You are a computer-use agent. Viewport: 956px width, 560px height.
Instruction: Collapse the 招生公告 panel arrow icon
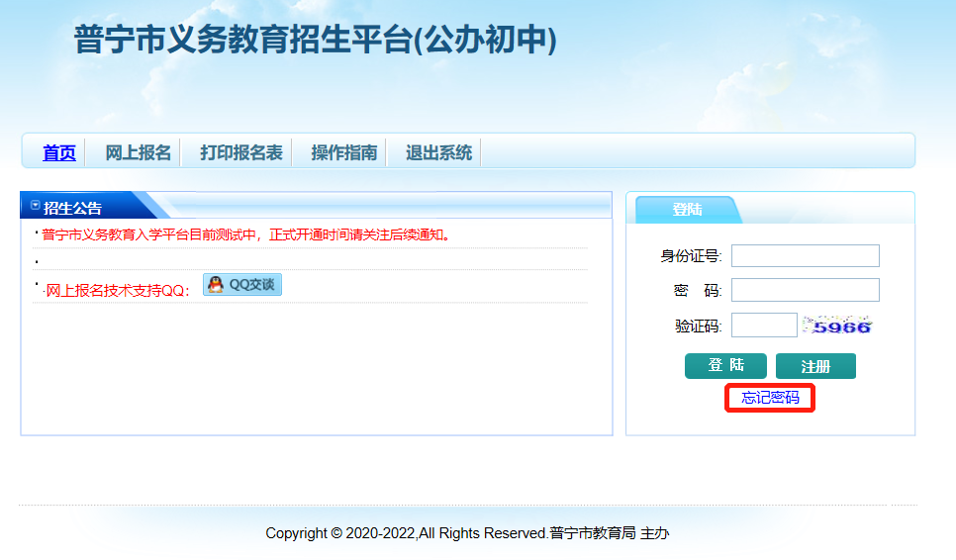36,206
